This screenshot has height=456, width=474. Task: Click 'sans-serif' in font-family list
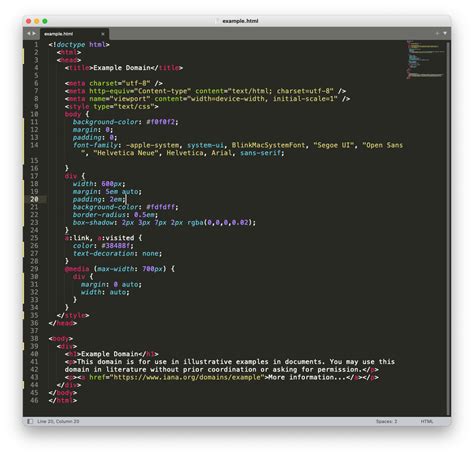pos(260,153)
